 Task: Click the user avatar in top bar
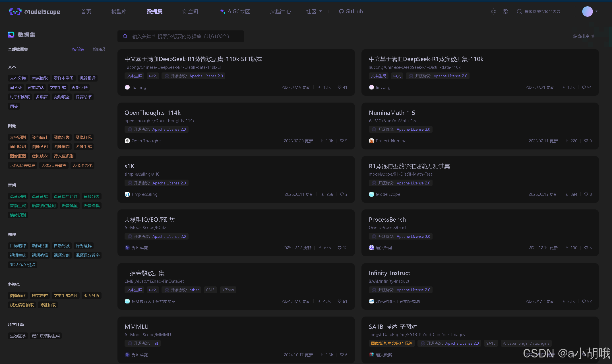click(x=587, y=12)
